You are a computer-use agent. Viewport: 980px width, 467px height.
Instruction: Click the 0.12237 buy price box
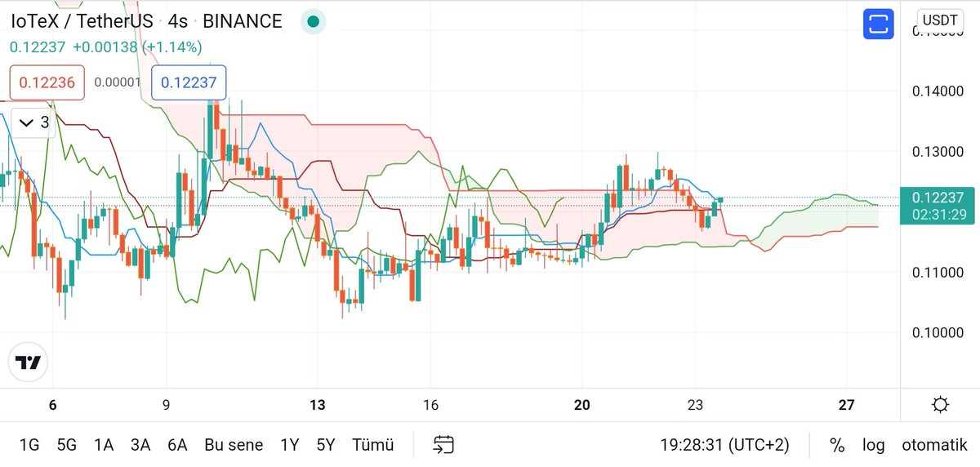[189, 82]
